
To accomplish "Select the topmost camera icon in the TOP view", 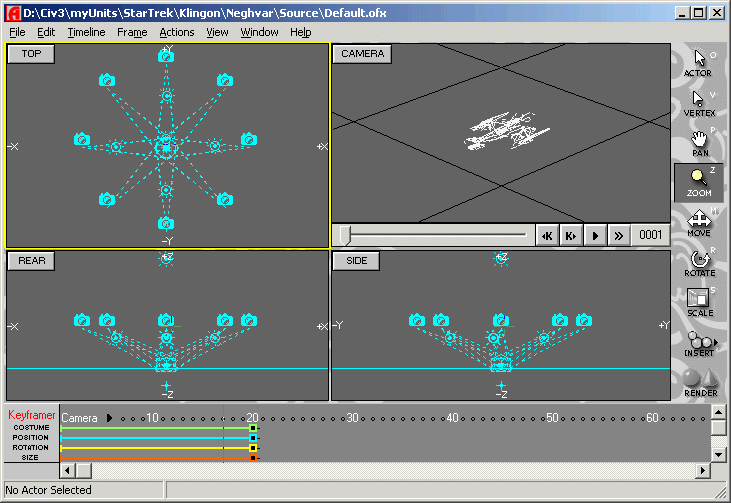I will coord(166,56).
